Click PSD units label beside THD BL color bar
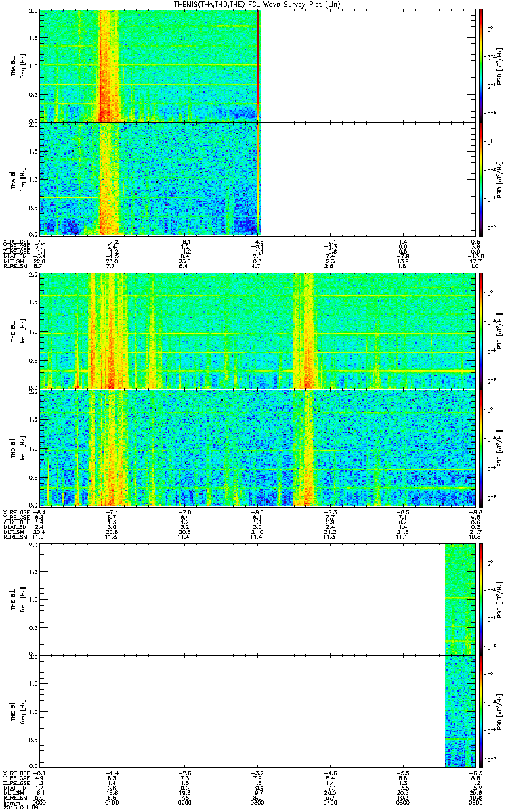Screen dimensions: 508x812 [x=500, y=331]
